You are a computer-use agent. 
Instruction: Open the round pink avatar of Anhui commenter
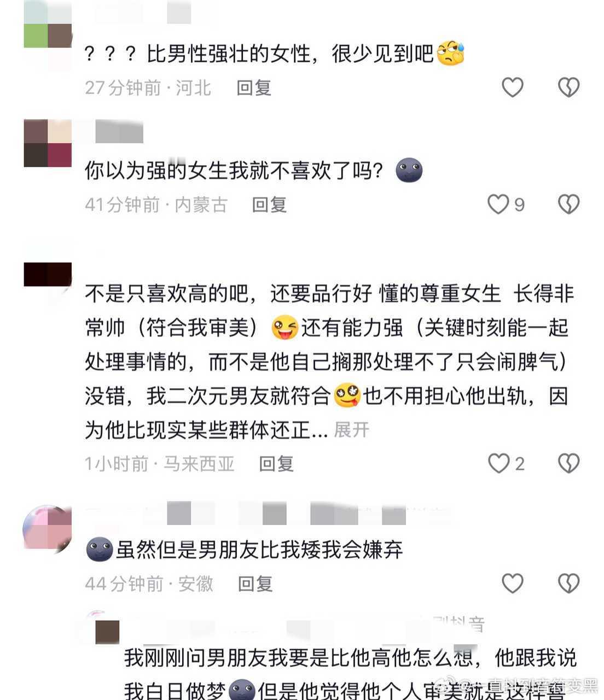(47, 528)
